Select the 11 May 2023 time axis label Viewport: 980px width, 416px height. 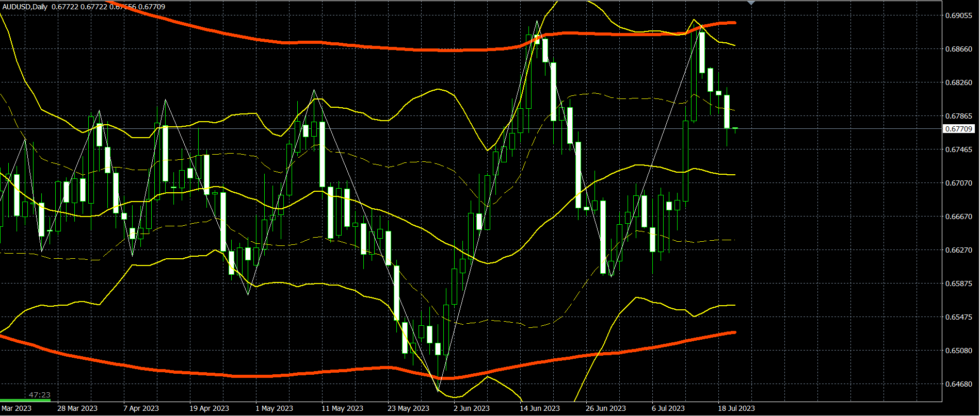point(342,408)
